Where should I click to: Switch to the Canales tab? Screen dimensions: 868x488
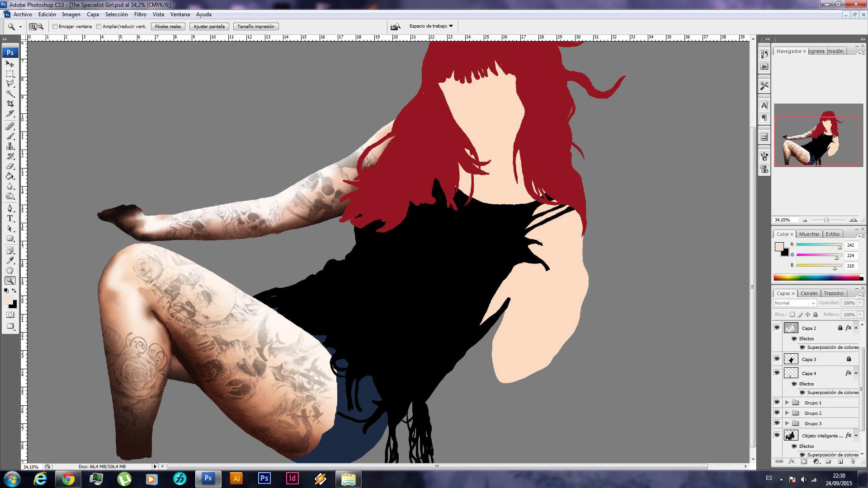(x=809, y=293)
